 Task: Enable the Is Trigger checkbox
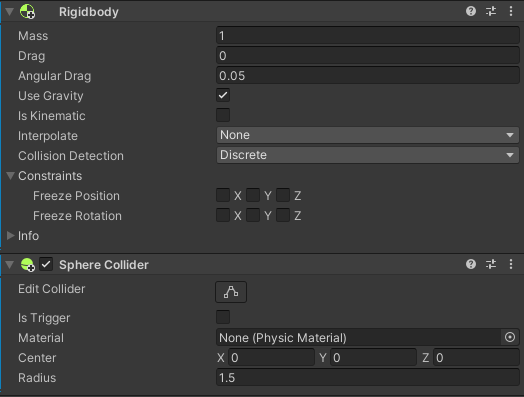[223, 317]
